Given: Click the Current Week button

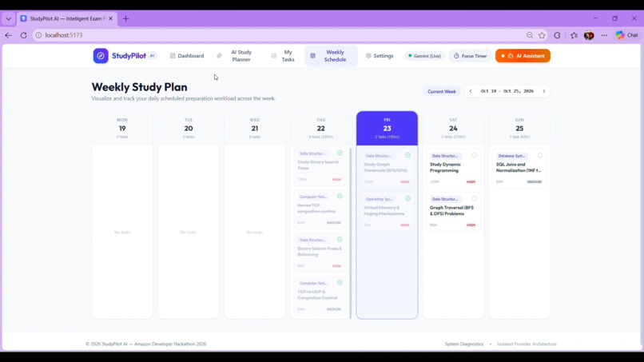Looking at the screenshot, I should coord(442,92).
